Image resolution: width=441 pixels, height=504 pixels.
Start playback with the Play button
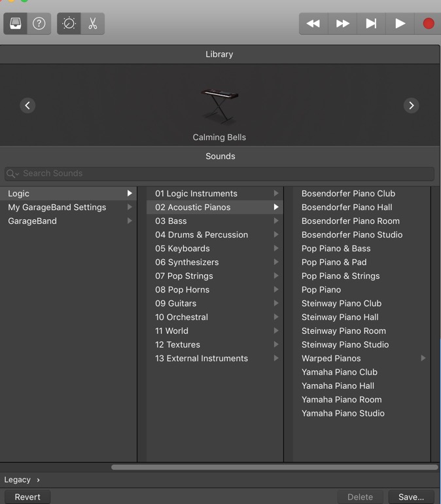(400, 24)
